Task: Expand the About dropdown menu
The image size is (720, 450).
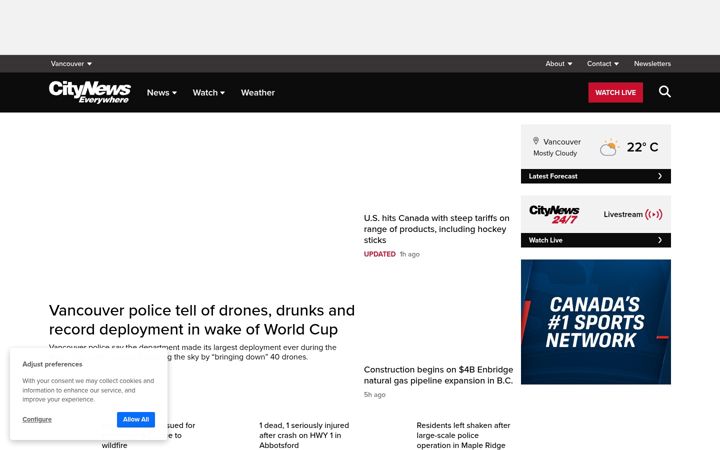Action: click(559, 64)
